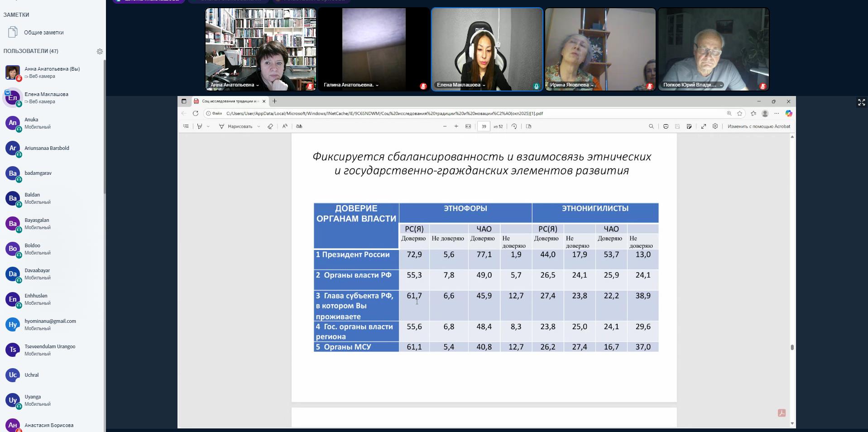
Task: Toggle Елена Маклашова's microphone on her video tile
Action: 536,86
